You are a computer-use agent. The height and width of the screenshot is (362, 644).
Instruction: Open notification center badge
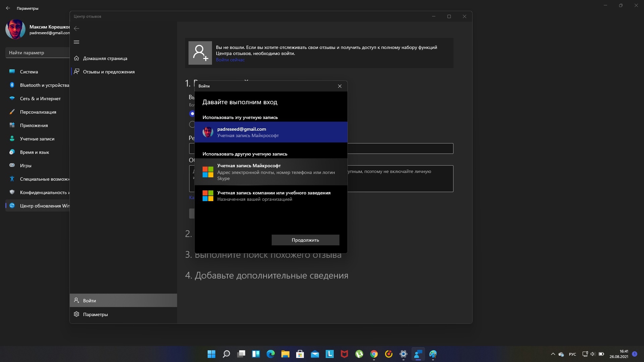tap(635, 354)
